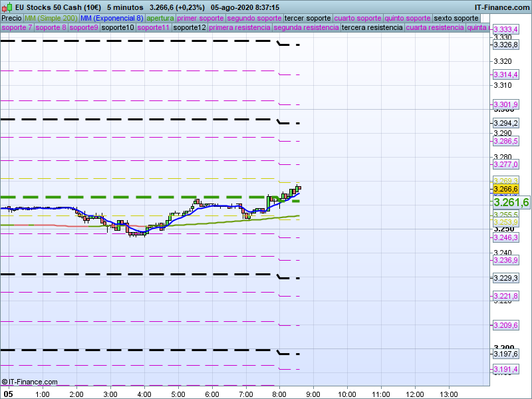Click the primer soporte label
Screen dimensions: 532x399
(x=201, y=18)
